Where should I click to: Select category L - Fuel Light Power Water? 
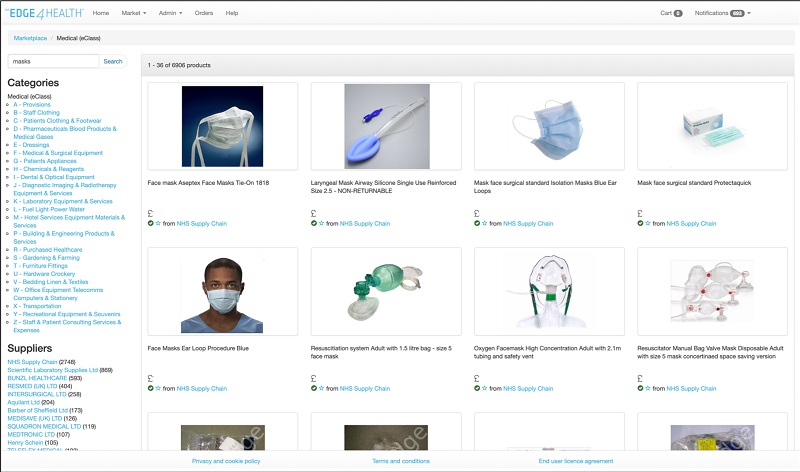[x=49, y=209]
